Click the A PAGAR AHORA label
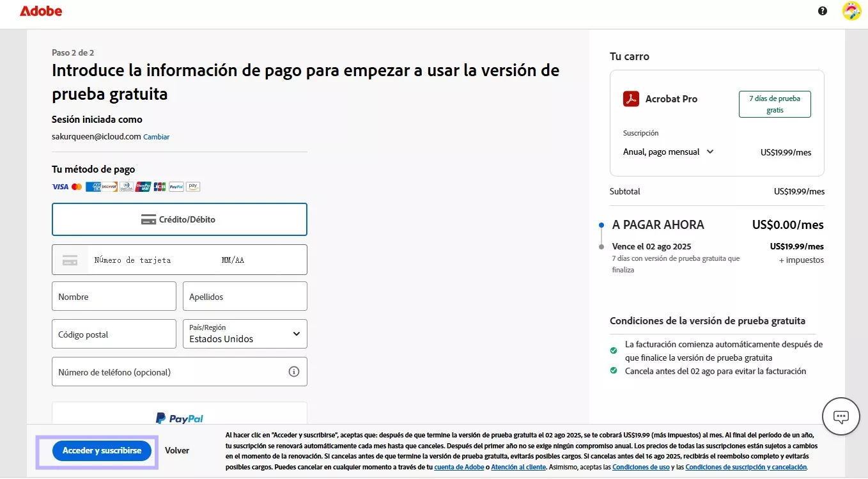Viewport: 868px width, 479px height. click(658, 224)
